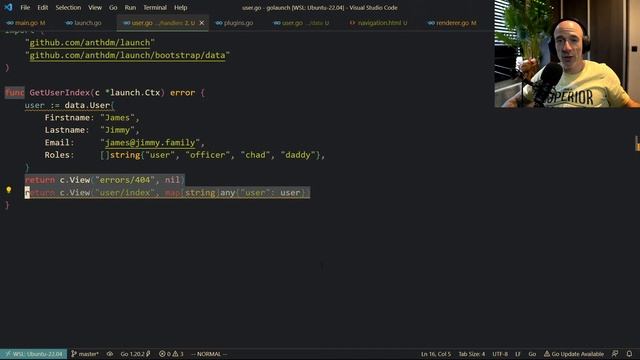Viewport: 640px width, 360px height.
Task: Open the notifications bell icon
Action: point(629,354)
